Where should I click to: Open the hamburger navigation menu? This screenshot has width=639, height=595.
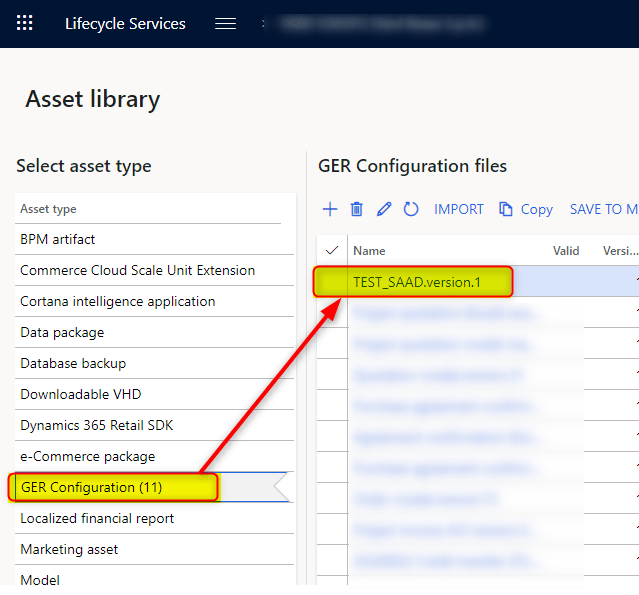[x=226, y=23]
